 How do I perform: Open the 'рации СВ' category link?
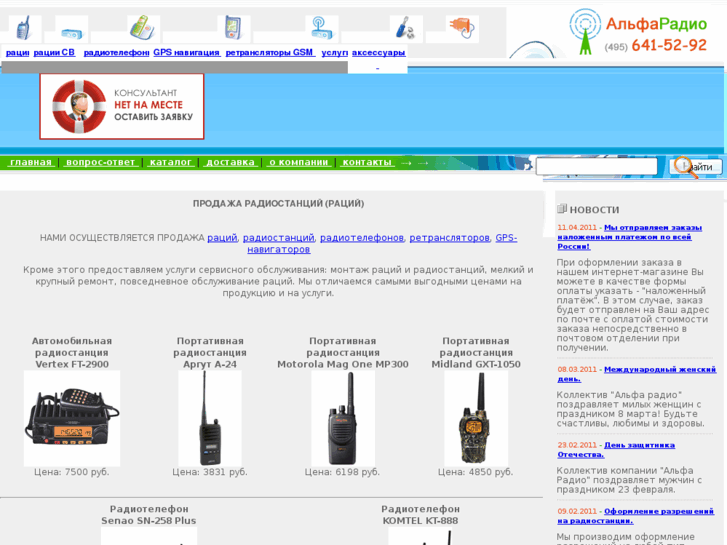click(54, 52)
